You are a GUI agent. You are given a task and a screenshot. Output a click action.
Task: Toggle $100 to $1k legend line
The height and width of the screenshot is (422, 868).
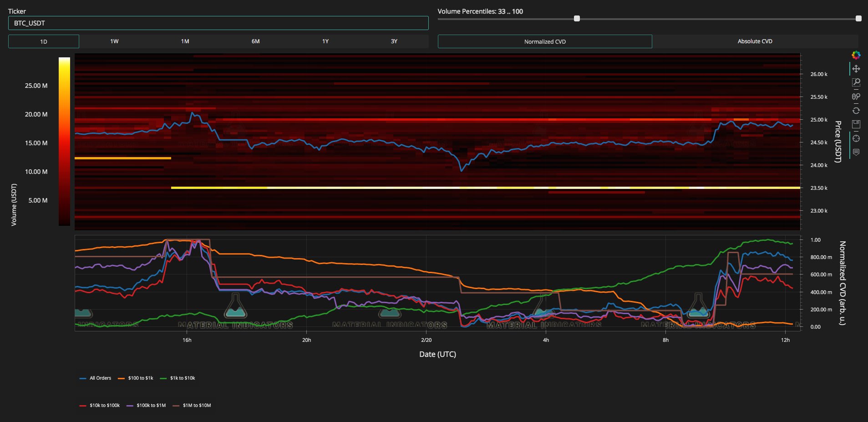[x=136, y=378]
